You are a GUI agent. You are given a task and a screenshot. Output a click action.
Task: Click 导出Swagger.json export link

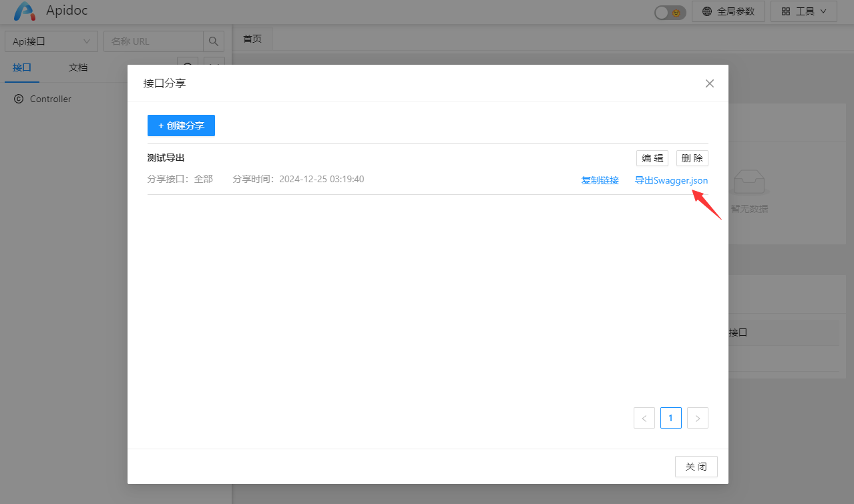point(671,180)
